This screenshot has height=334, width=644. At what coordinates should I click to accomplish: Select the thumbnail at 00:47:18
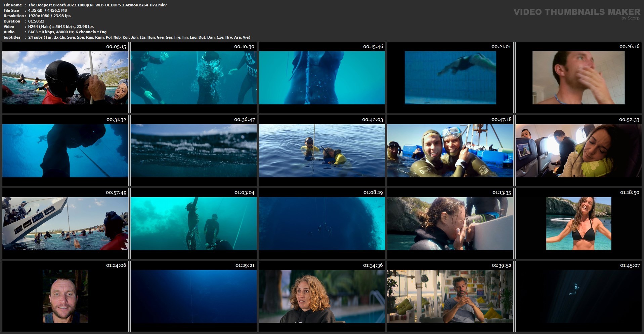tap(450, 151)
